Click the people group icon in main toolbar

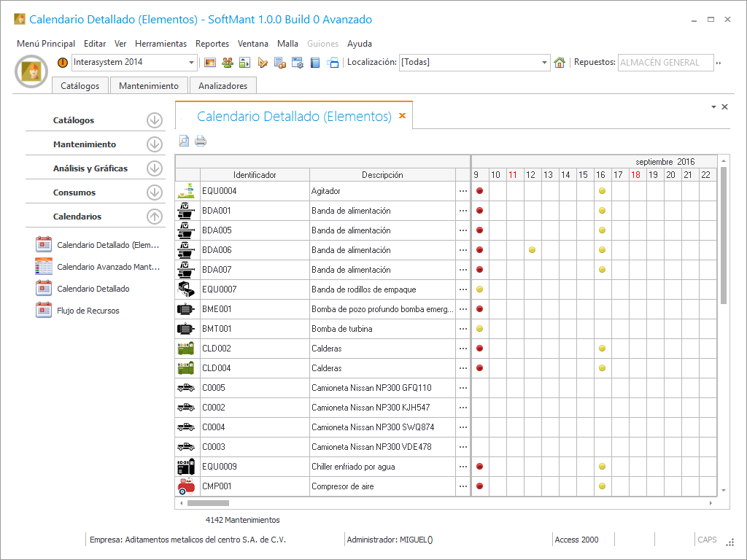[x=227, y=63]
